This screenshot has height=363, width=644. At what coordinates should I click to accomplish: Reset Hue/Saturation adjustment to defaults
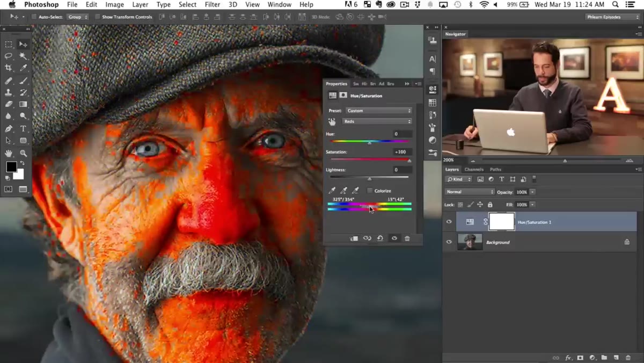pos(380,238)
